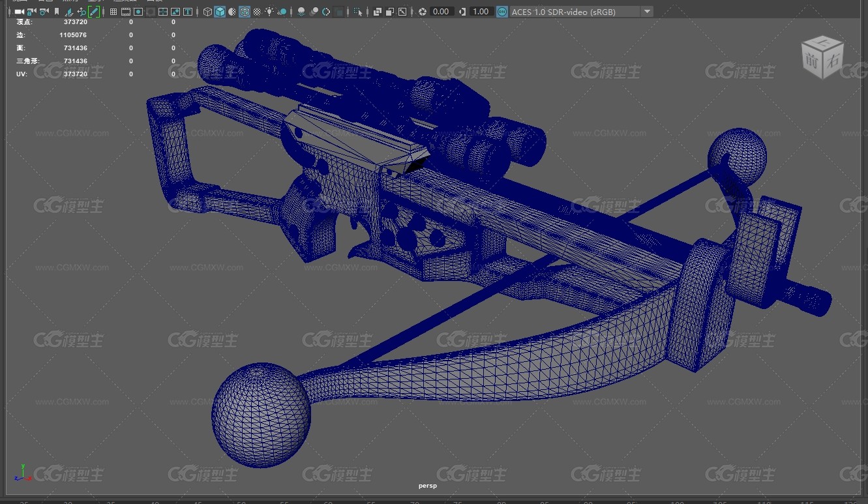Toggle Wireframe on Shaded icon
868x504 pixels.
[245, 12]
